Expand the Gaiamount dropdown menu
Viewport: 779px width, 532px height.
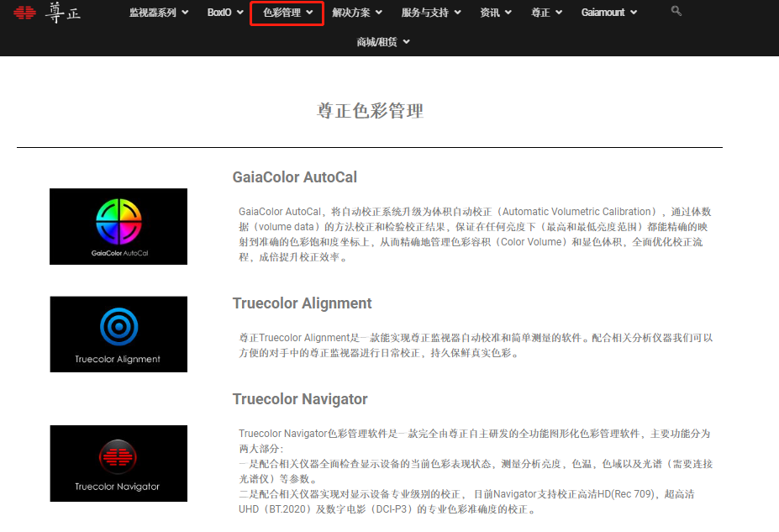click(608, 13)
